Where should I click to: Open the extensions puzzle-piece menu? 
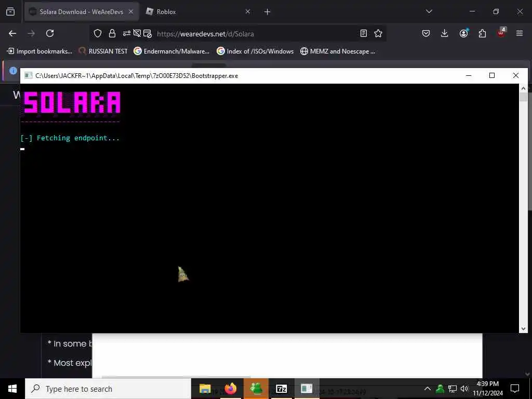pos(482,33)
